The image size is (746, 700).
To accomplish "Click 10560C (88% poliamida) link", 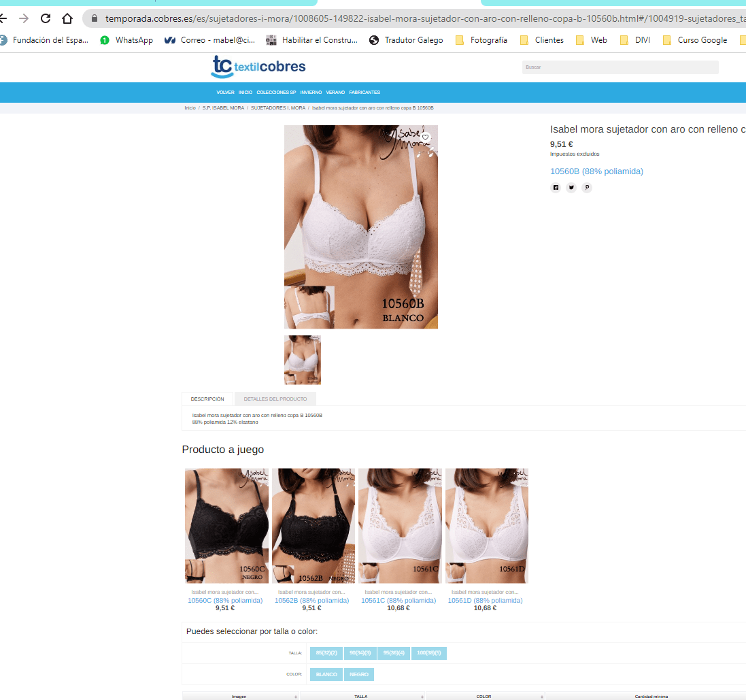I will coord(225,601).
